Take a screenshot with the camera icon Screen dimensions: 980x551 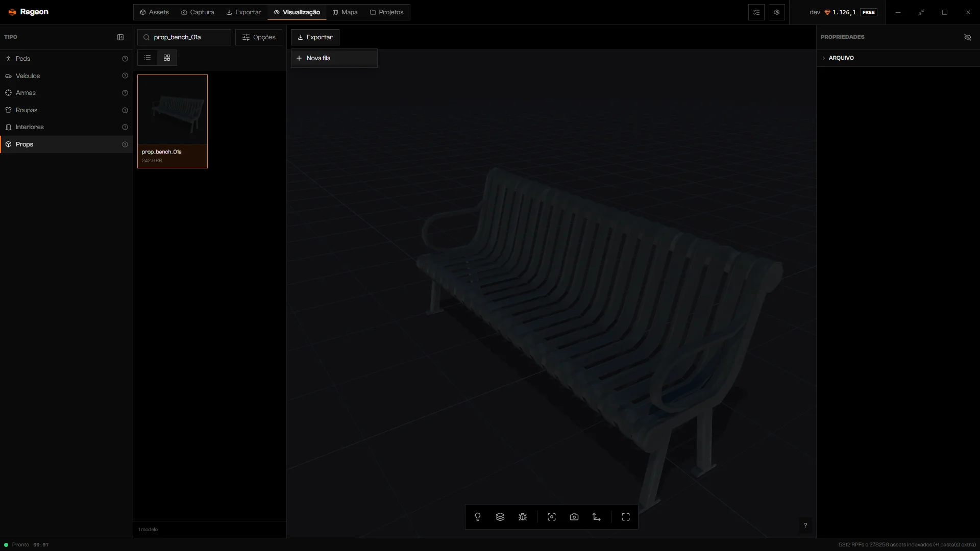(x=574, y=517)
